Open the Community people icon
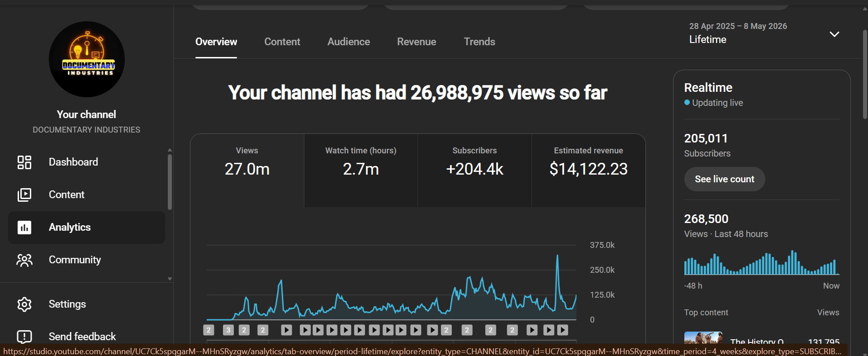The height and width of the screenshot is (356, 868). coord(24,260)
